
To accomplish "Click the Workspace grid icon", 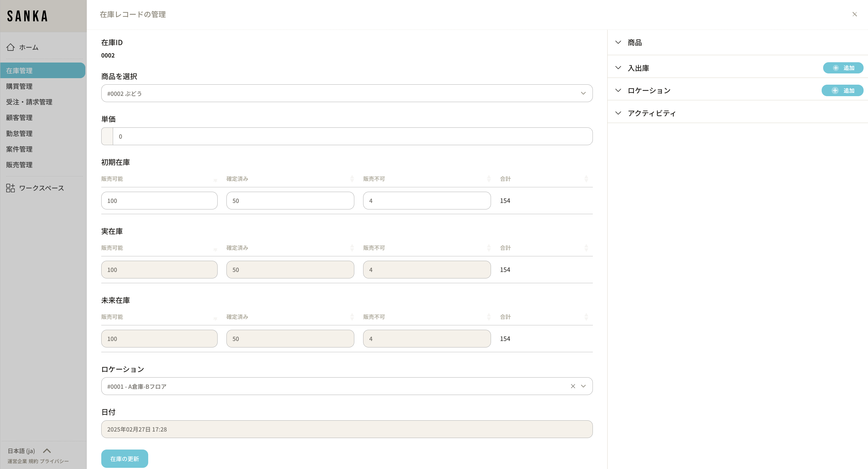I will 10,188.
